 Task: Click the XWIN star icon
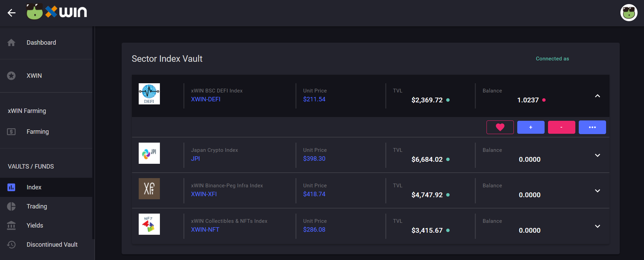tap(11, 76)
